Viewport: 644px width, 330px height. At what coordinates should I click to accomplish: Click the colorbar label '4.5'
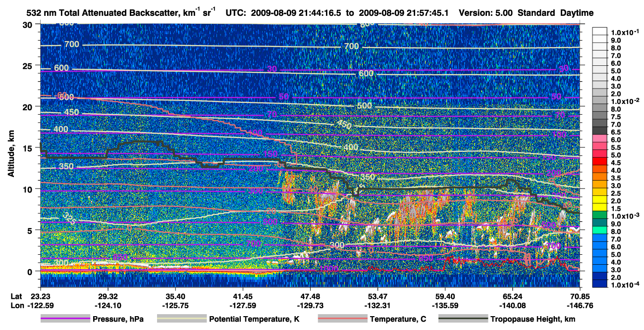(616, 162)
